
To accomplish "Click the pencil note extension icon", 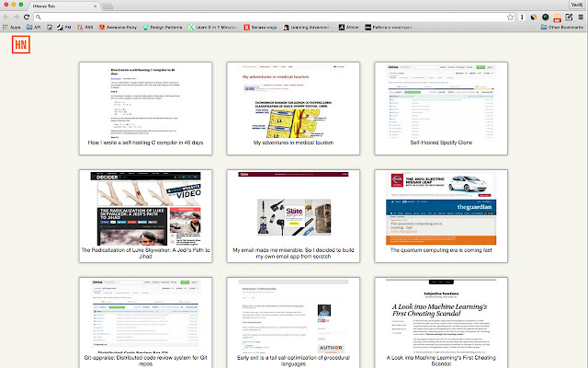I will pyautogui.click(x=569, y=17).
